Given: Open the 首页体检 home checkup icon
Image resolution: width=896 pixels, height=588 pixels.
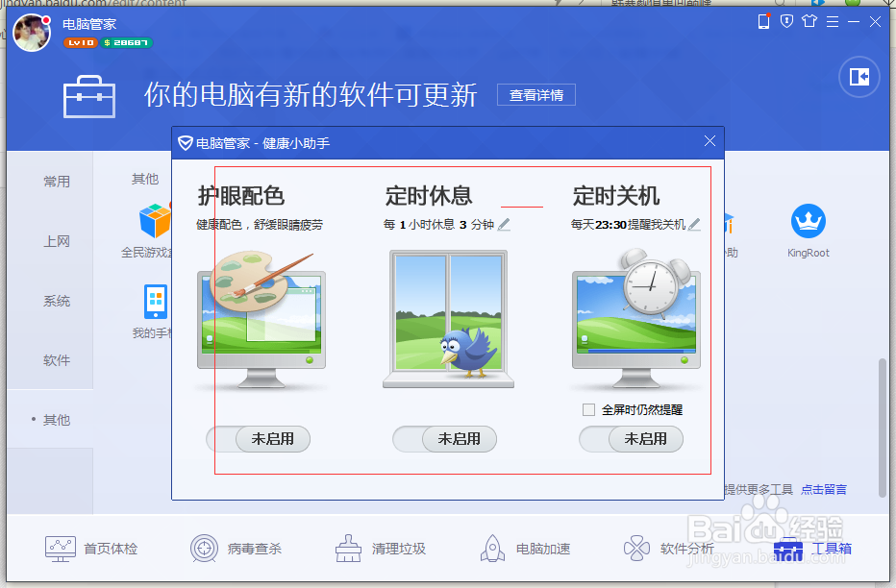Looking at the screenshot, I should click(x=60, y=548).
